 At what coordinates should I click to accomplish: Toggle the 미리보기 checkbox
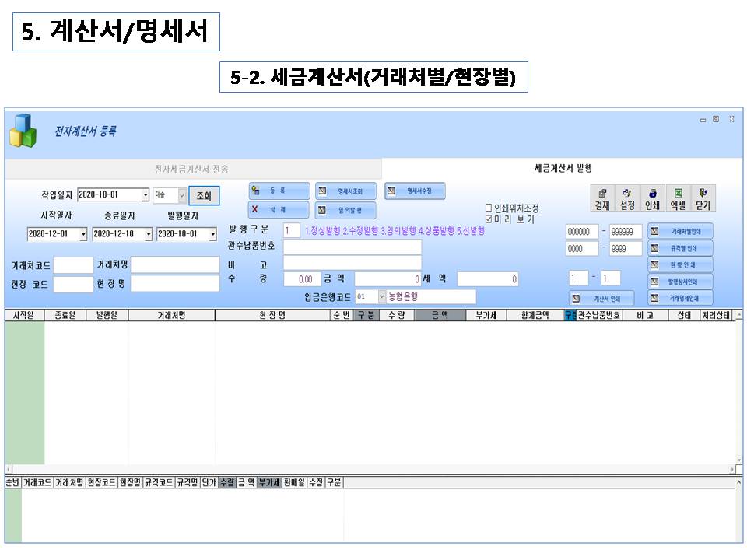click(489, 219)
